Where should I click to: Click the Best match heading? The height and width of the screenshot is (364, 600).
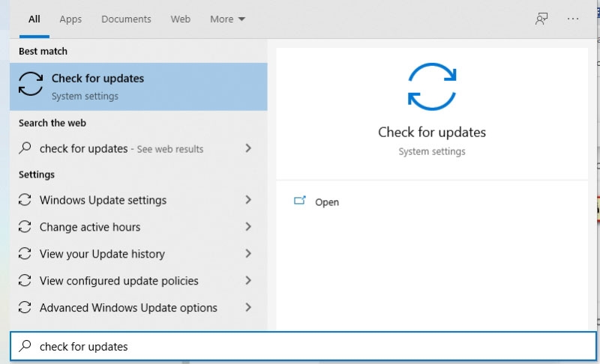(43, 51)
